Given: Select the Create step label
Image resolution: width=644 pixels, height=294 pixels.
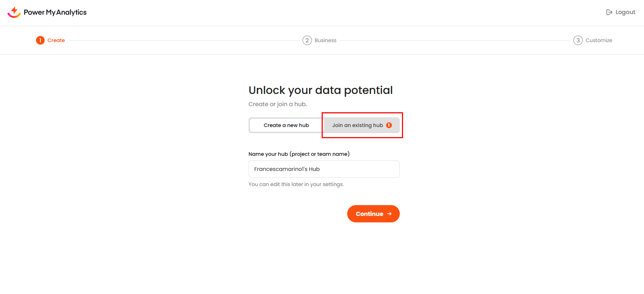Looking at the screenshot, I should (56, 40).
